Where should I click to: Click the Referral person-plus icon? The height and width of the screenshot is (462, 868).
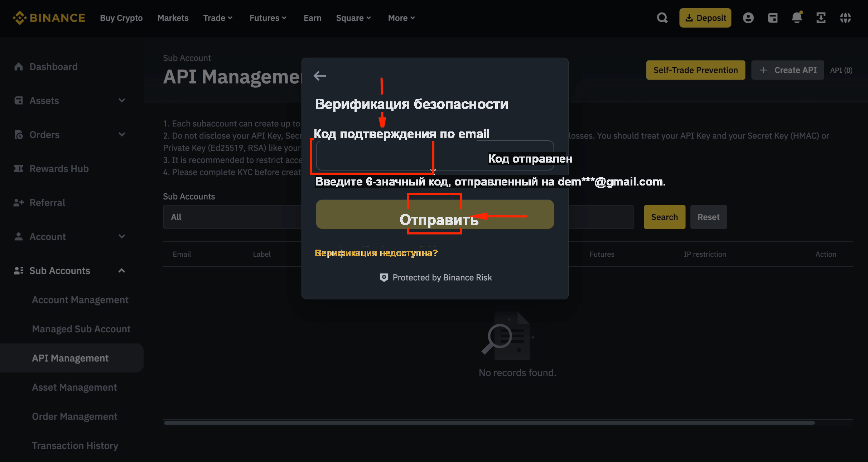point(19,203)
